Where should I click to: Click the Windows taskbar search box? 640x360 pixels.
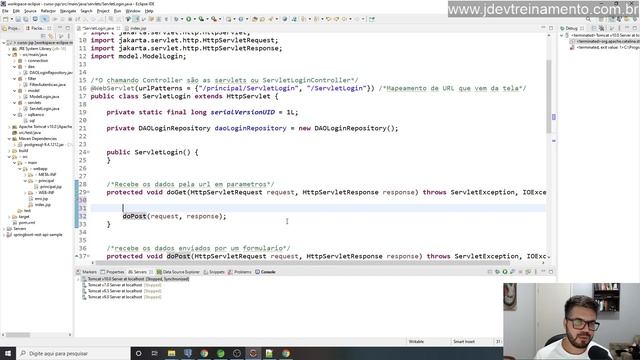tap(73, 353)
